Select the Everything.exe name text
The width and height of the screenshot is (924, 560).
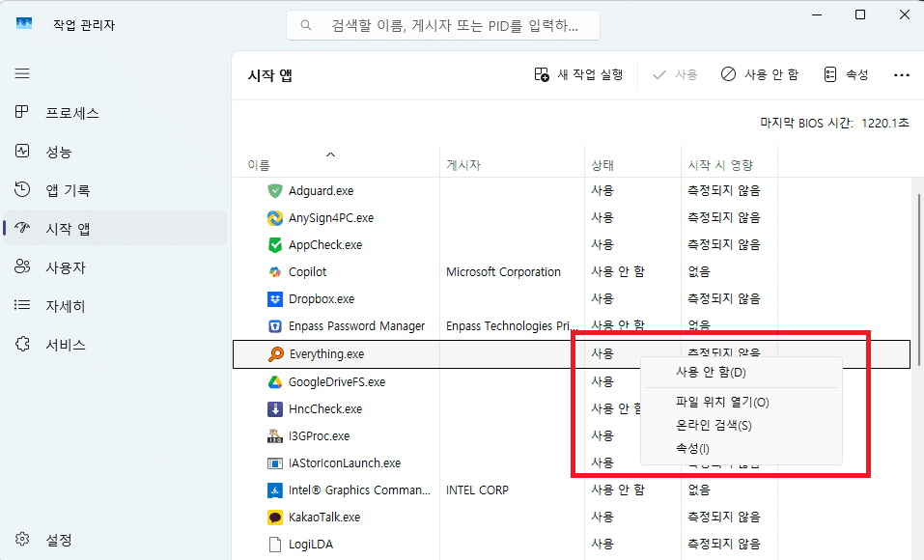[x=327, y=354]
